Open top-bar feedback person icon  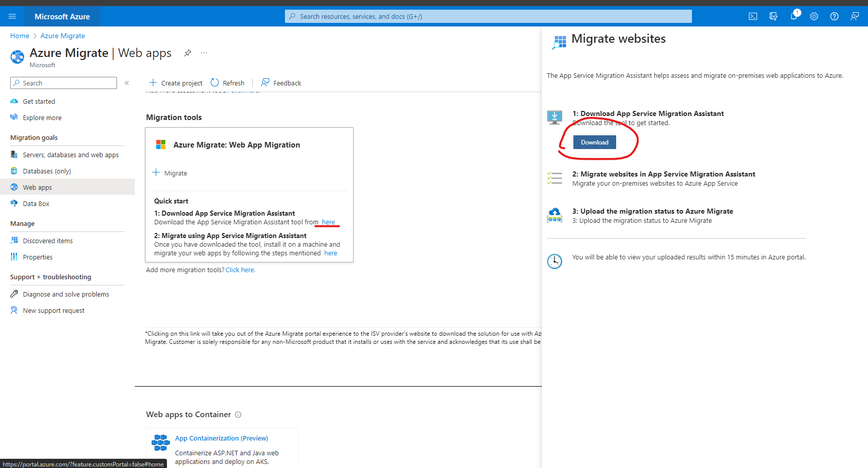tap(855, 16)
